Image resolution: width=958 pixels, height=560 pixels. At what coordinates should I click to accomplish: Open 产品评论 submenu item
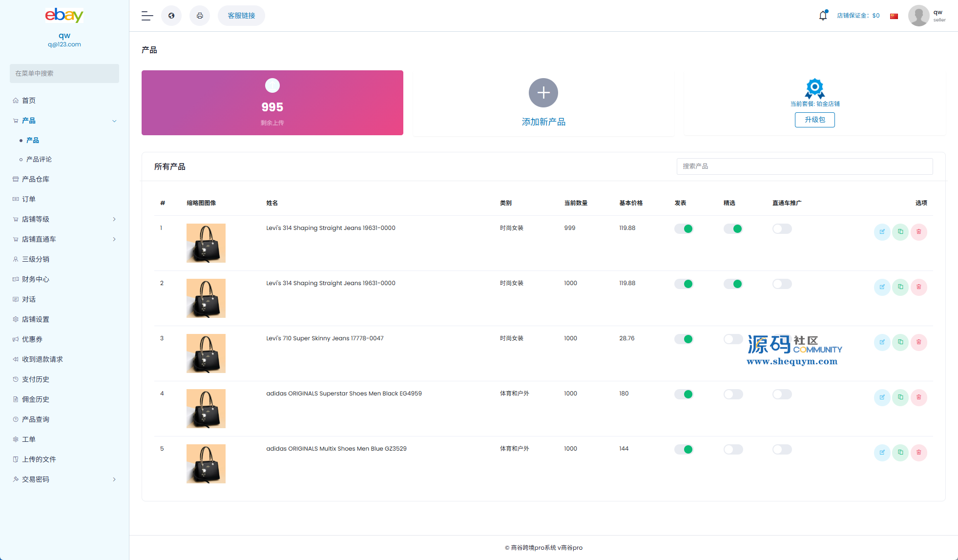tap(39, 160)
